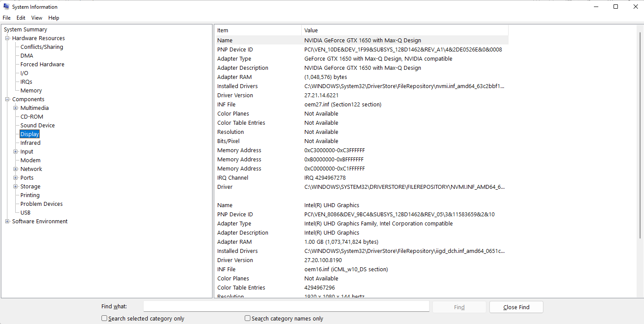The image size is (644, 324).
Task: Open the Edit menu
Action: point(21,18)
